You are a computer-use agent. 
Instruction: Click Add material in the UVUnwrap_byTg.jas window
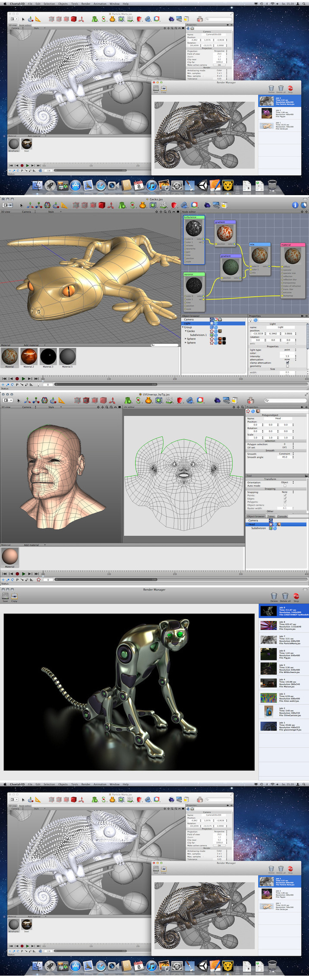(x=31, y=545)
